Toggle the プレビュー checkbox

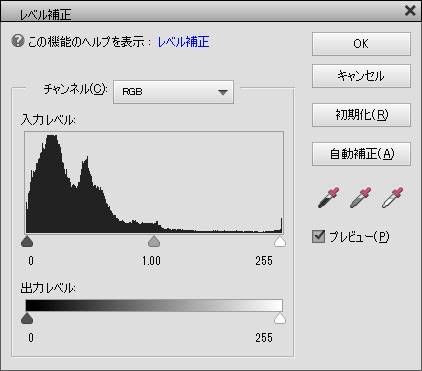click(x=318, y=236)
